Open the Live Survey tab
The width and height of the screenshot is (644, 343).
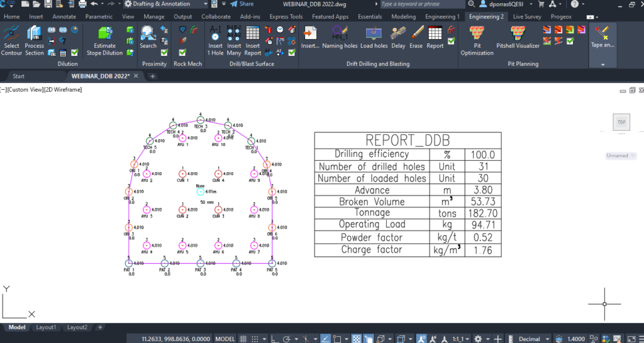point(527,17)
